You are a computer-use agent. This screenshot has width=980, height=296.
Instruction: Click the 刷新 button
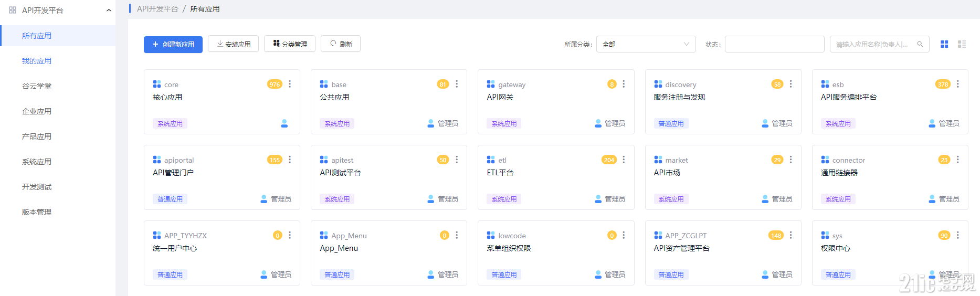(341, 44)
